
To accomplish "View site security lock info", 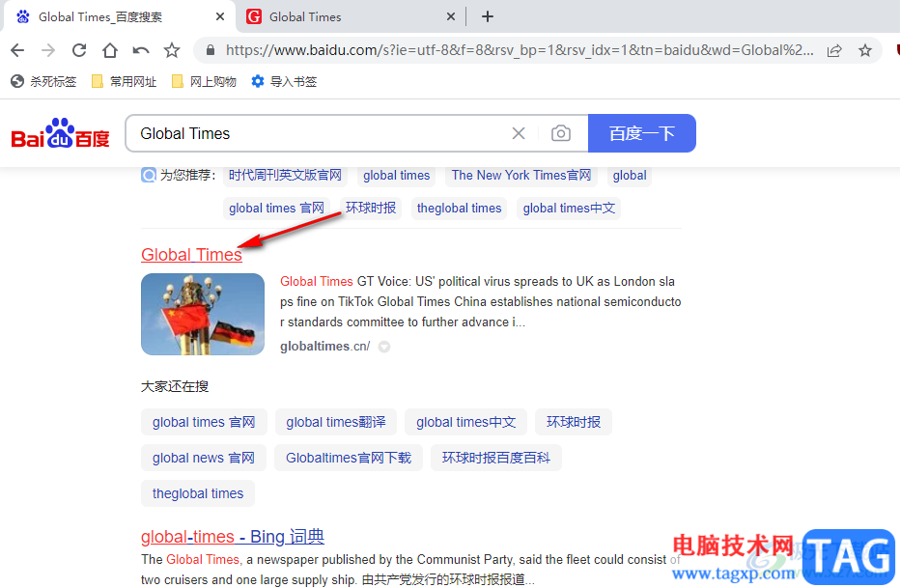I will pos(211,50).
